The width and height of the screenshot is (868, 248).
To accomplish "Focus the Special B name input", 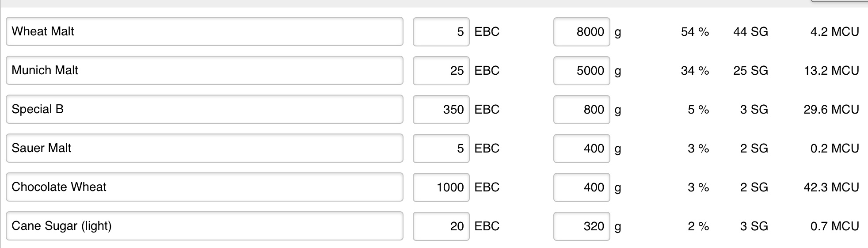I will [204, 109].
